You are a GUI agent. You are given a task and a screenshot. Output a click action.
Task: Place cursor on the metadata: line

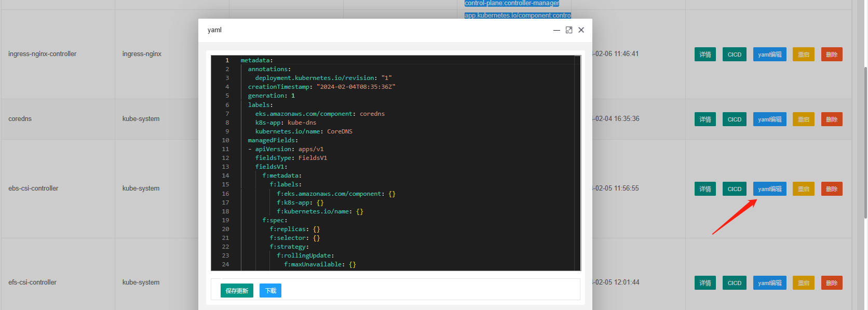coord(256,60)
